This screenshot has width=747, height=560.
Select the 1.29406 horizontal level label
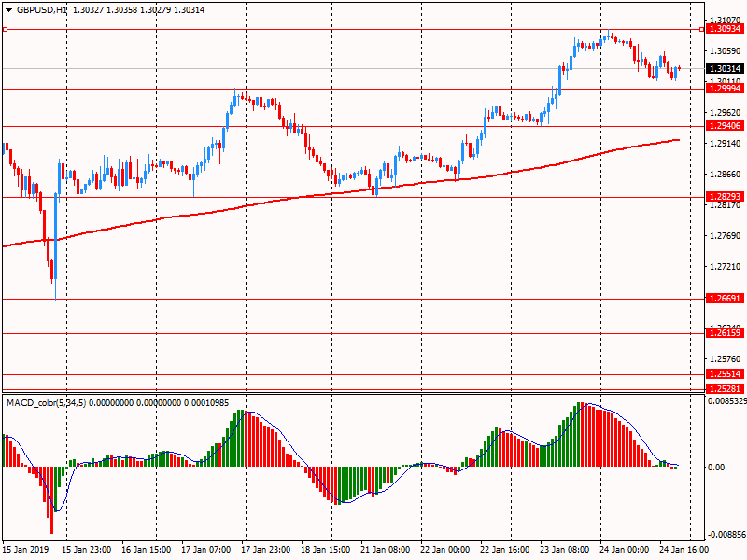click(725, 126)
